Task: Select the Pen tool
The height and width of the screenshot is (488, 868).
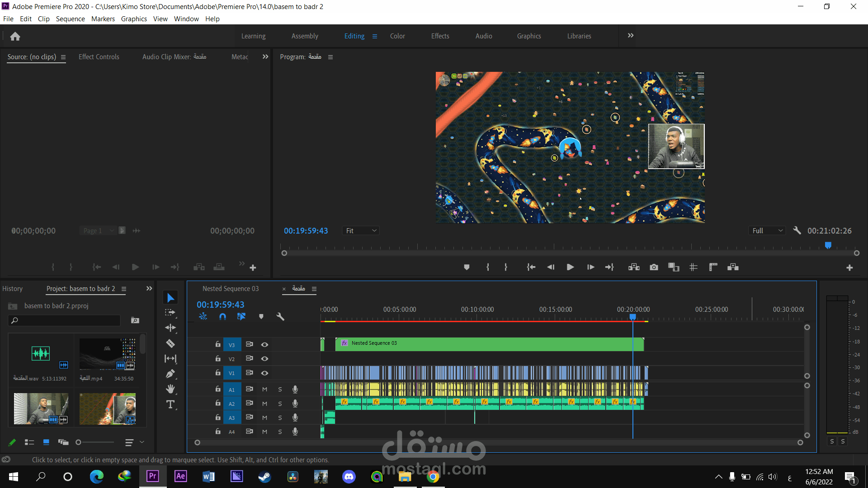Action: click(x=170, y=374)
